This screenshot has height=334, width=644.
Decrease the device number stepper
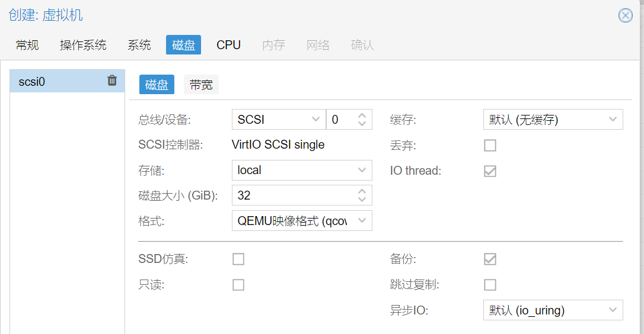(362, 123)
